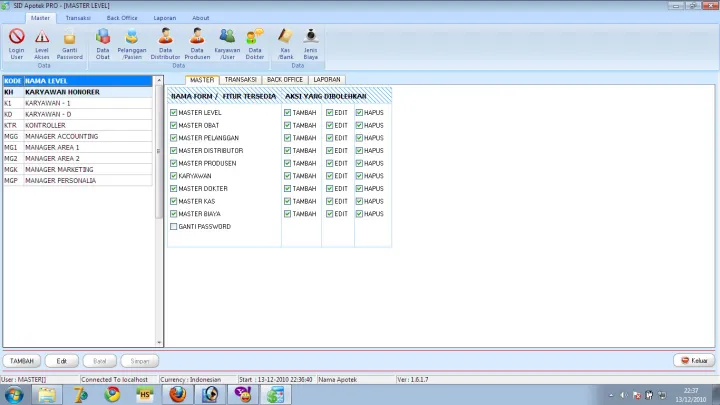Select the KONTROLLER level row

point(78,125)
